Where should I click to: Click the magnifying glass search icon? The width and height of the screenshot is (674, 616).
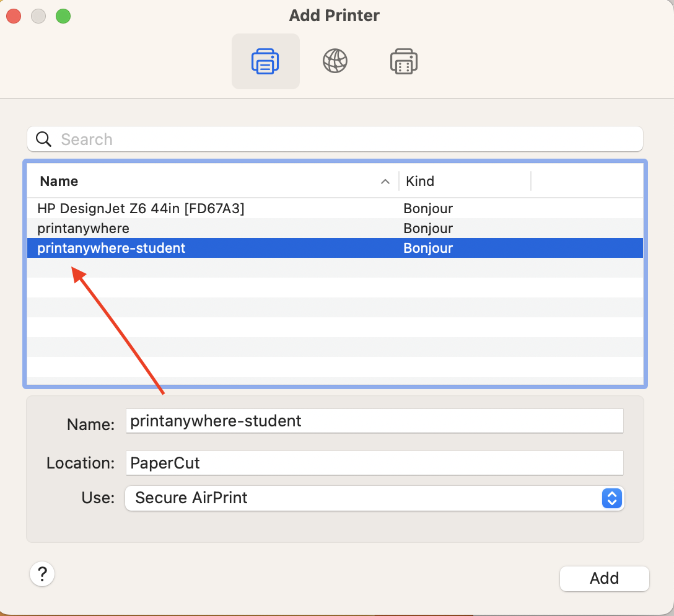[x=44, y=139]
